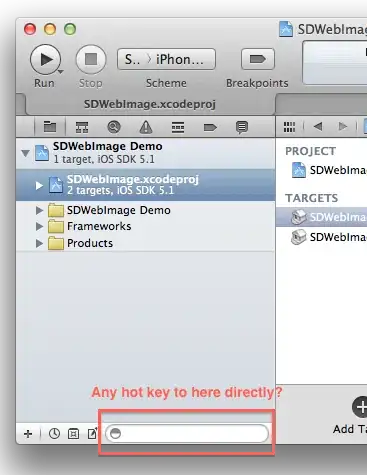The width and height of the screenshot is (367, 475).
Task: Open the Scheme selector popup
Action: (166, 59)
